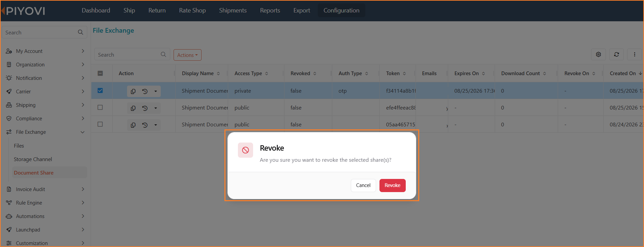Click history icon for token efe4ffeac8 row
Screen dimensions: 644x247
coord(145,108)
